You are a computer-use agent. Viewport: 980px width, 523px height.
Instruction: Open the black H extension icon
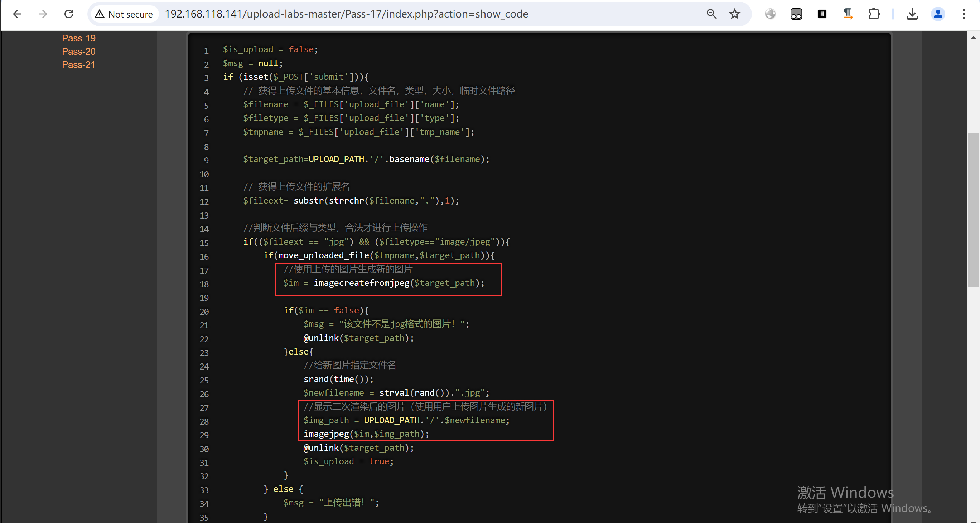point(822,14)
